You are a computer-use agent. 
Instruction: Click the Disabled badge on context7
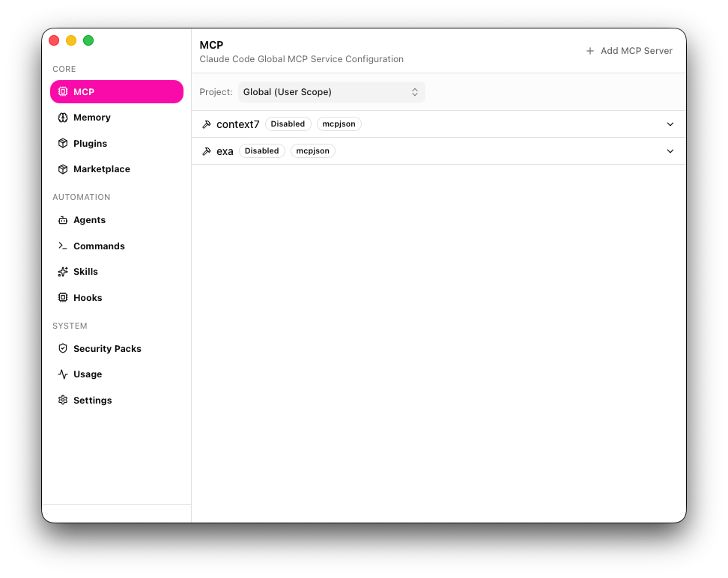pos(288,124)
